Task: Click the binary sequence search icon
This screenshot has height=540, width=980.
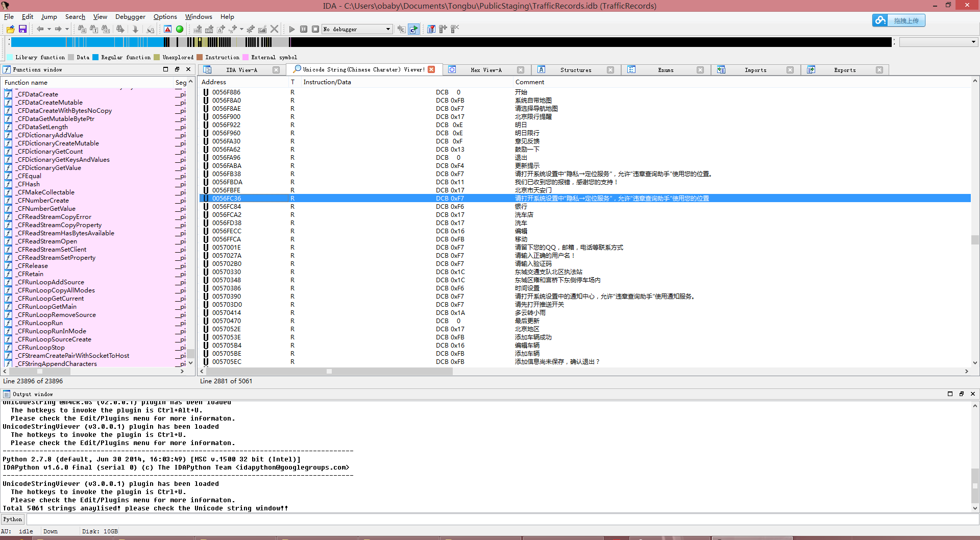Action: click(106, 29)
